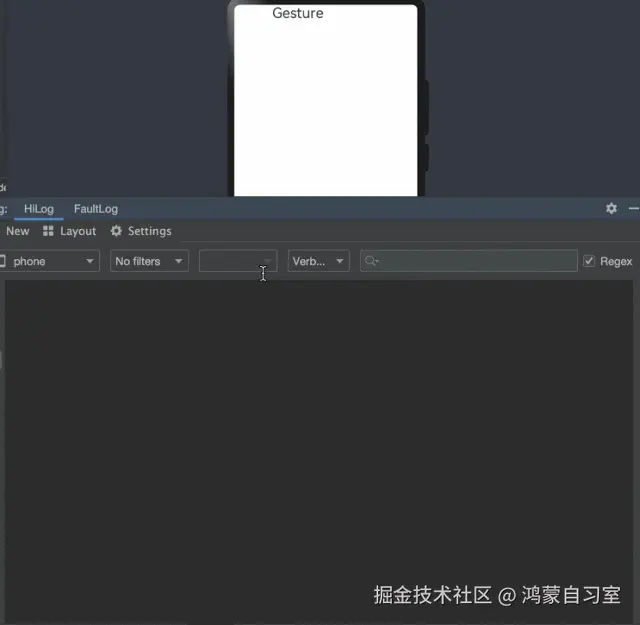Minimize the log panel with the dash icon

(634, 209)
